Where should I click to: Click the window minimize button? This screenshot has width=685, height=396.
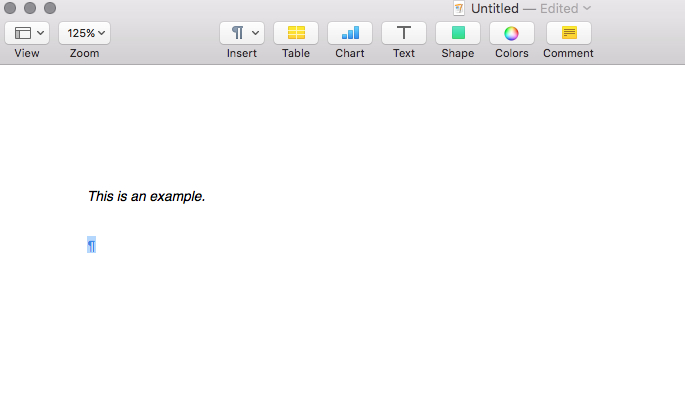[x=30, y=8]
